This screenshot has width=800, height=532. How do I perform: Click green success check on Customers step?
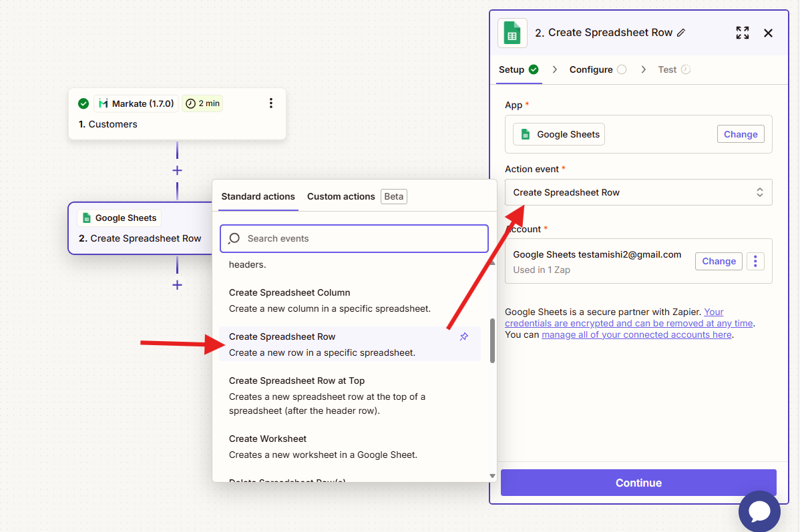(x=83, y=103)
